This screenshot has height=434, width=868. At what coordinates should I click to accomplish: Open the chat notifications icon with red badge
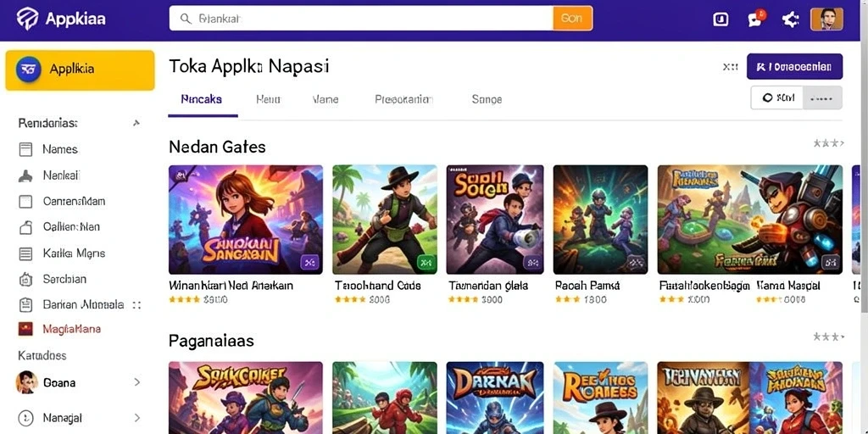click(755, 19)
